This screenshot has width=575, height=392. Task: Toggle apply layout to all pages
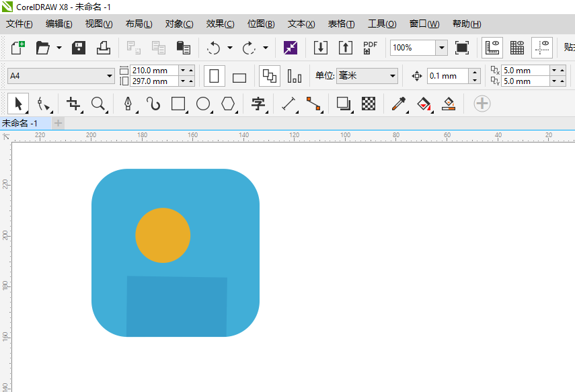(x=270, y=76)
